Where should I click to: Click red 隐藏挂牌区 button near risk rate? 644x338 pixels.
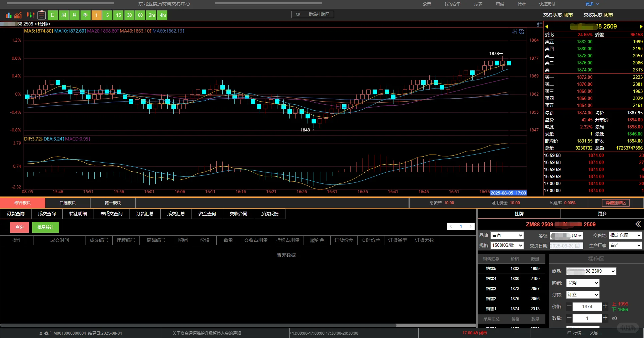616,203
